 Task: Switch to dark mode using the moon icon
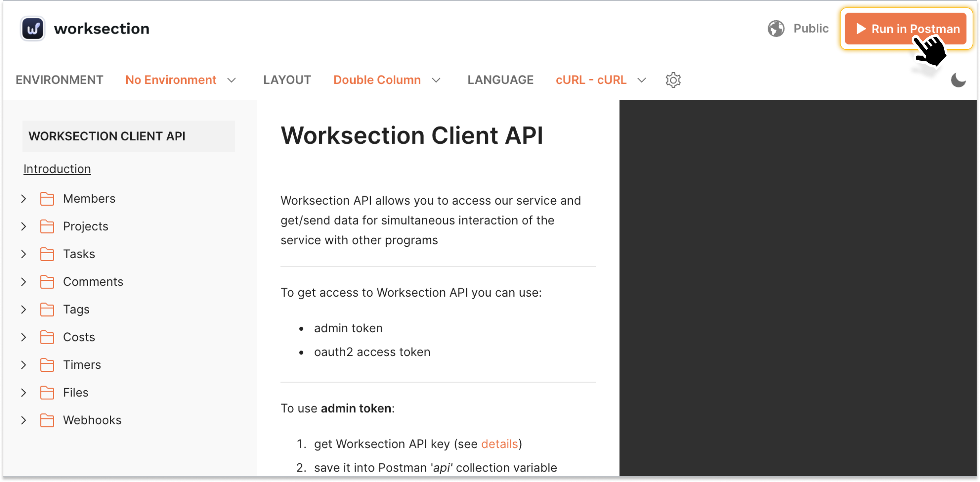coord(958,80)
